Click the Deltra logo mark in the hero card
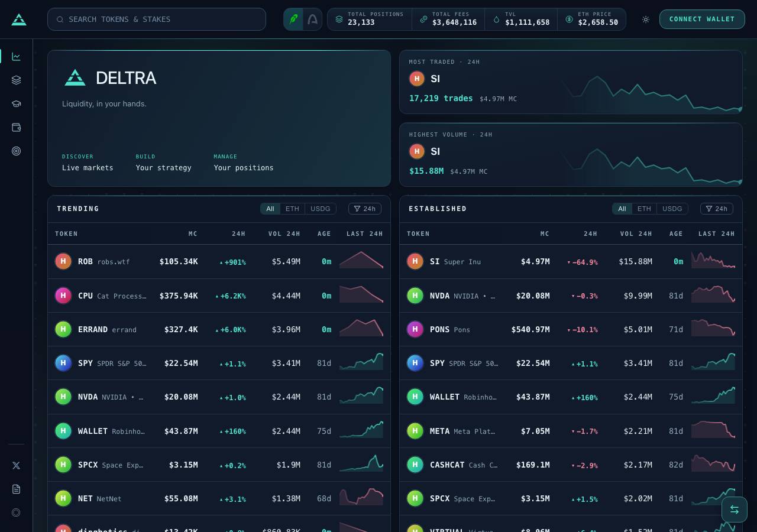The height and width of the screenshot is (532, 757). pos(75,77)
